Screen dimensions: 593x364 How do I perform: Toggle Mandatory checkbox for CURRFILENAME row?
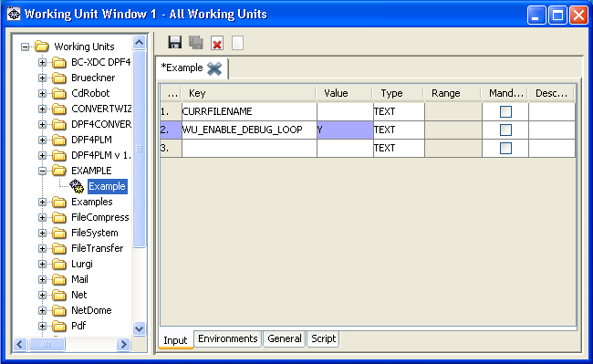pyautogui.click(x=505, y=111)
